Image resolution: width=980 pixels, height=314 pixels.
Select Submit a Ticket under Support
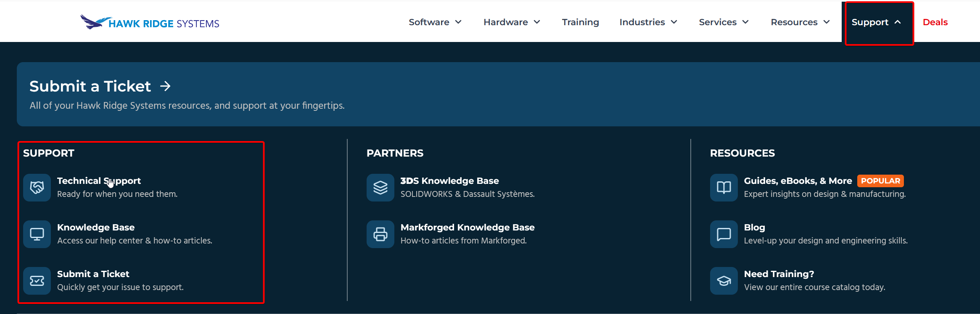pos(93,274)
